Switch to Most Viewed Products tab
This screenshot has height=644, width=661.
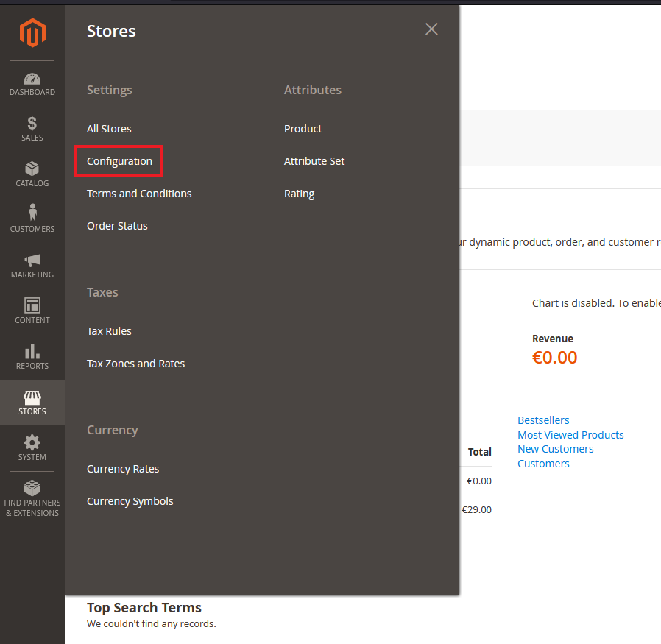570,435
